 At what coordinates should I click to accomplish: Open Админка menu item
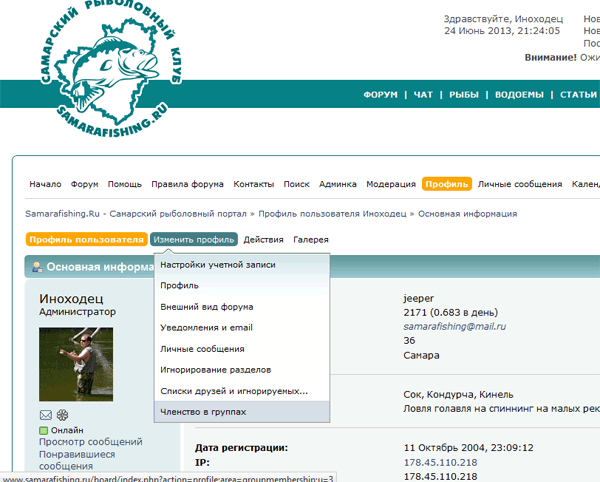point(338,184)
